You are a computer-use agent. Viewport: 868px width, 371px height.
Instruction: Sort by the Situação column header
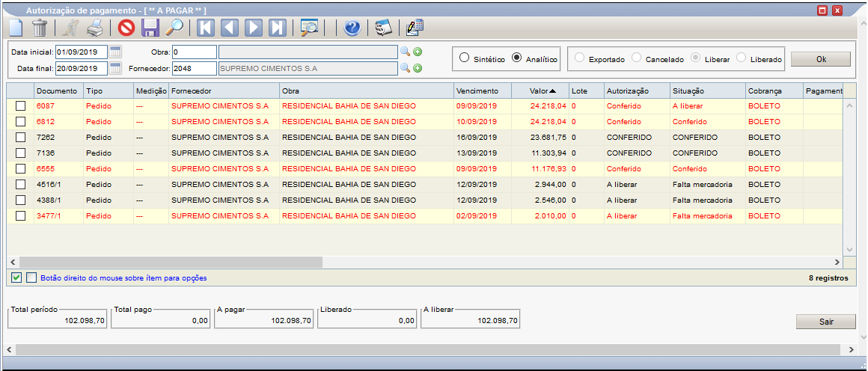point(707,91)
